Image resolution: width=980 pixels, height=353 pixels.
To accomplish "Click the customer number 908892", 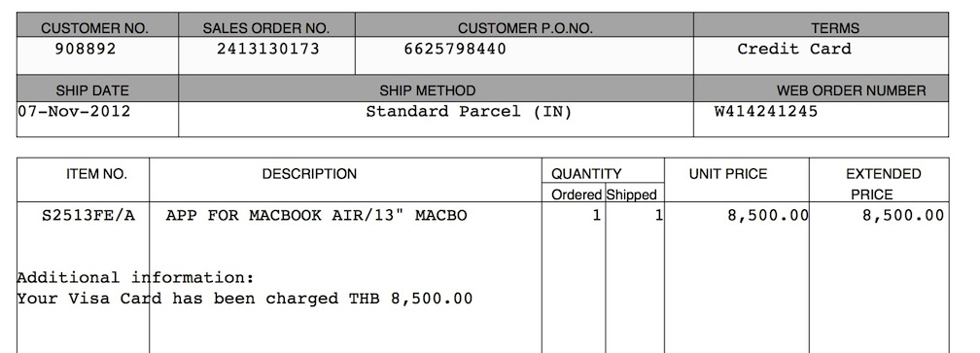I will pyautogui.click(x=86, y=49).
